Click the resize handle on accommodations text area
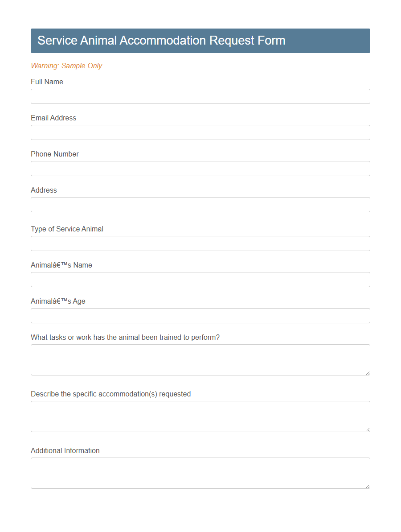The image size is (401, 532). (x=368, y=429)
